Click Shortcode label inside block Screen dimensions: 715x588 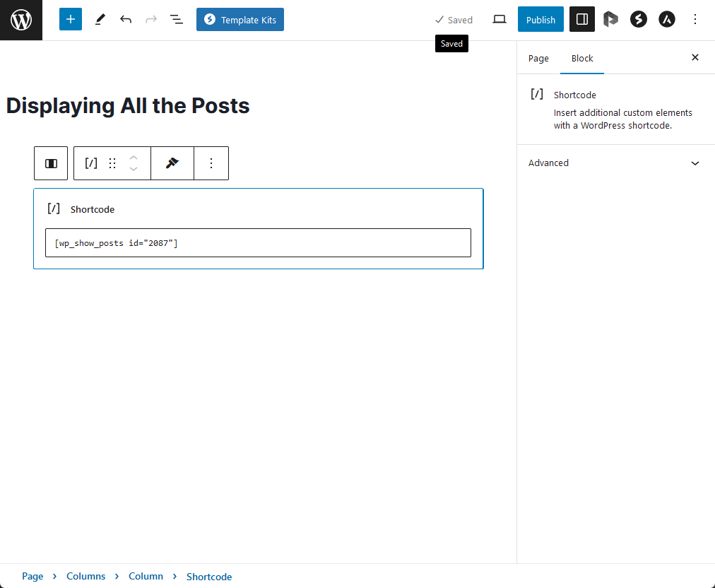pos(93,209)
